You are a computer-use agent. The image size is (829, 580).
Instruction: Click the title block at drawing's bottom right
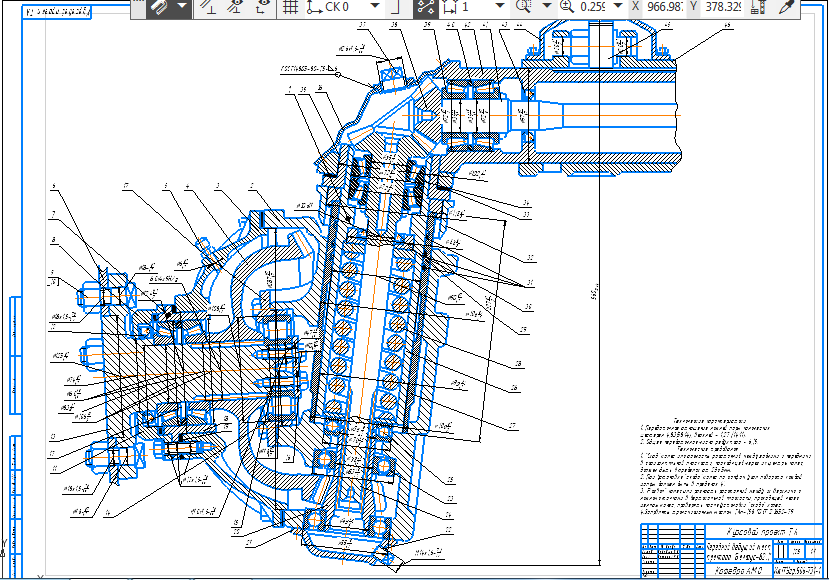tap(726, 549)
